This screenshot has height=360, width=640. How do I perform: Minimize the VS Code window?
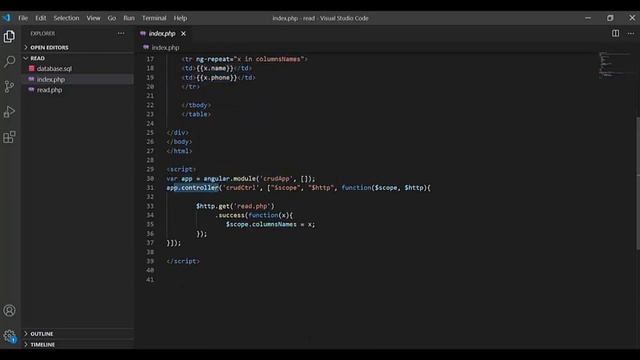coord(588,18)
